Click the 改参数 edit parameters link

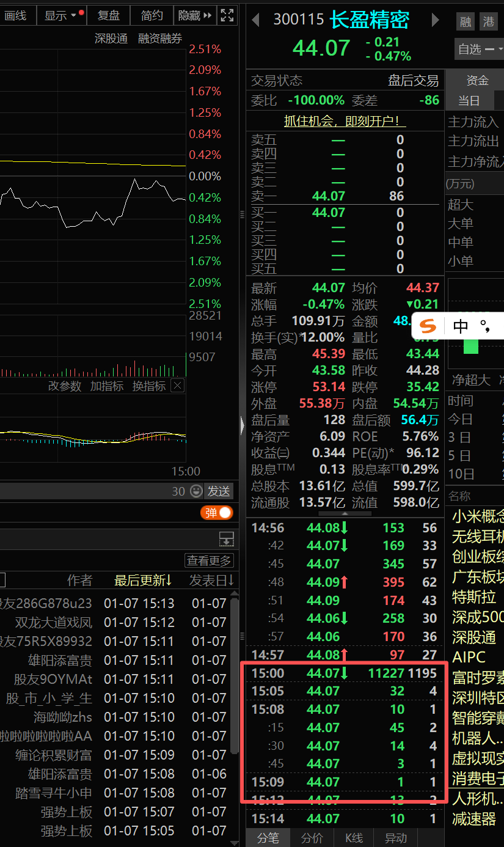point(64,386)
